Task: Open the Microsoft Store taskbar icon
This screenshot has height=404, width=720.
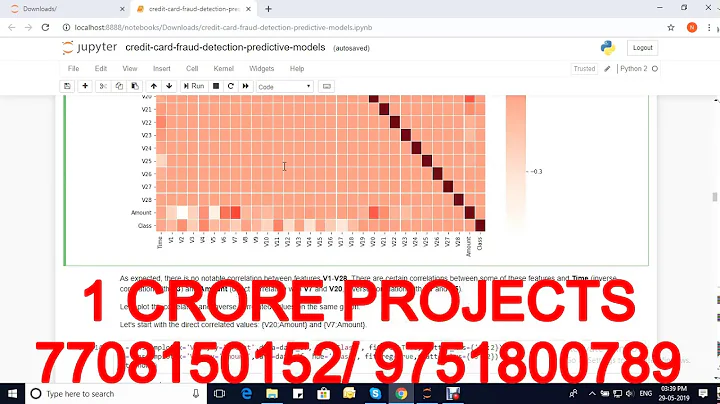Action: pyautogui.click(x=324, y=393)
